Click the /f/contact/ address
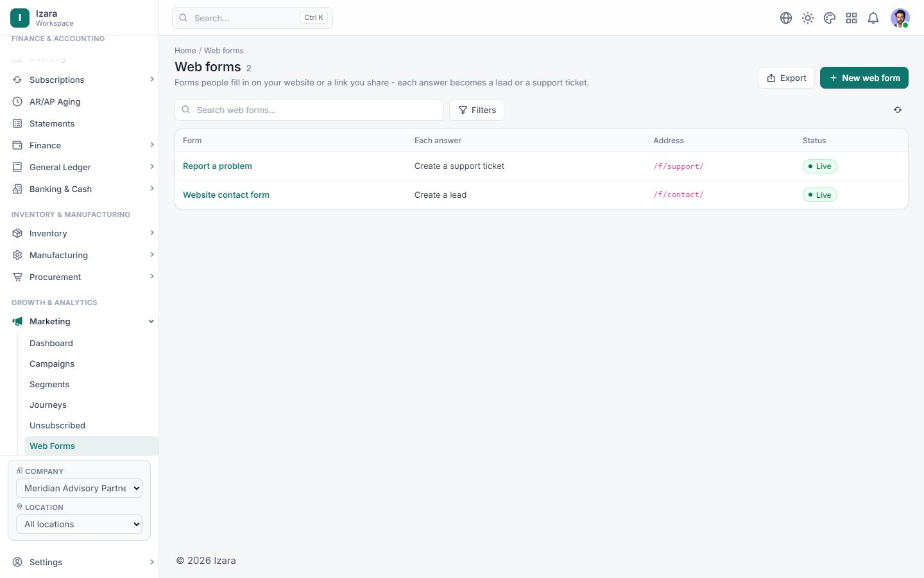The width and height of the screenshot is (924, 578). 678,195
